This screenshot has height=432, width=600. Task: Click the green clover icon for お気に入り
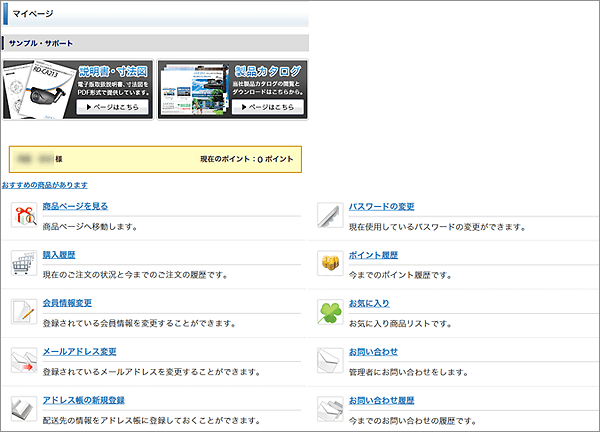tap(330, 312)
